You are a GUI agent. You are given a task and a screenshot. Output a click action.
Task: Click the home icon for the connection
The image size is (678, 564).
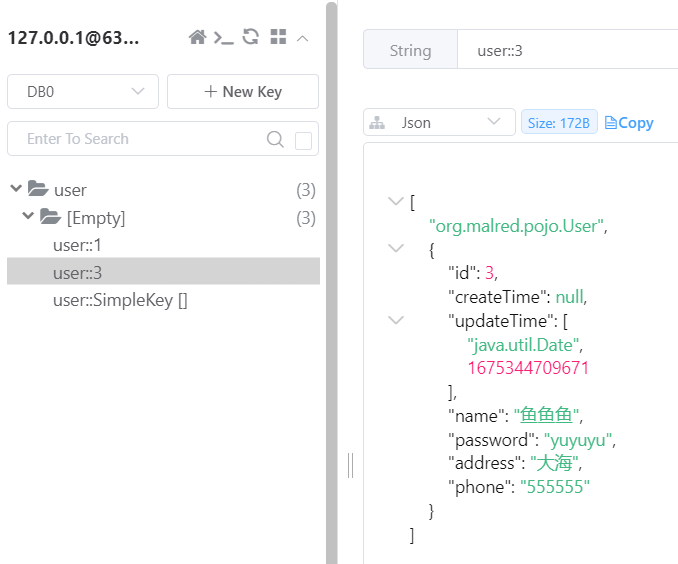(x=197, y=37)
